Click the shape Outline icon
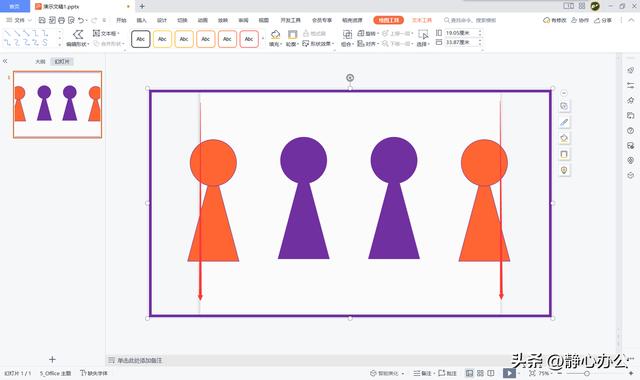Viewport: 640px width, 380px height. tap(292, 35)
